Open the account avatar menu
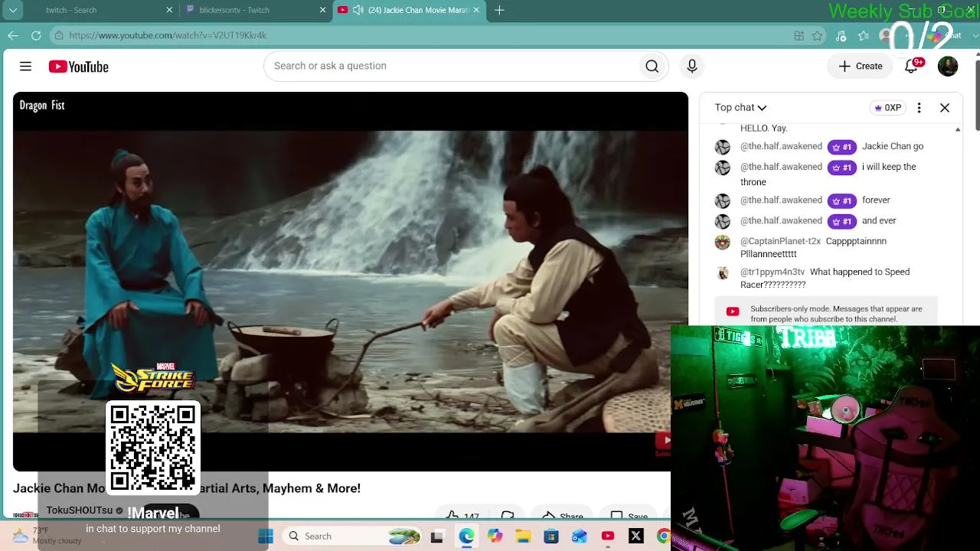The height and width of the screenshot is (551, 980). coord(948,67)
